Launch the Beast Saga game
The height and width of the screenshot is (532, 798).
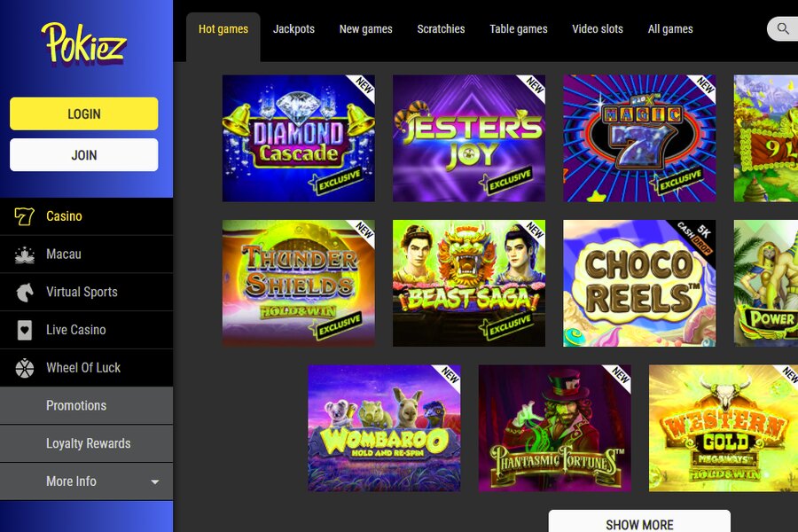click(469, 283)
